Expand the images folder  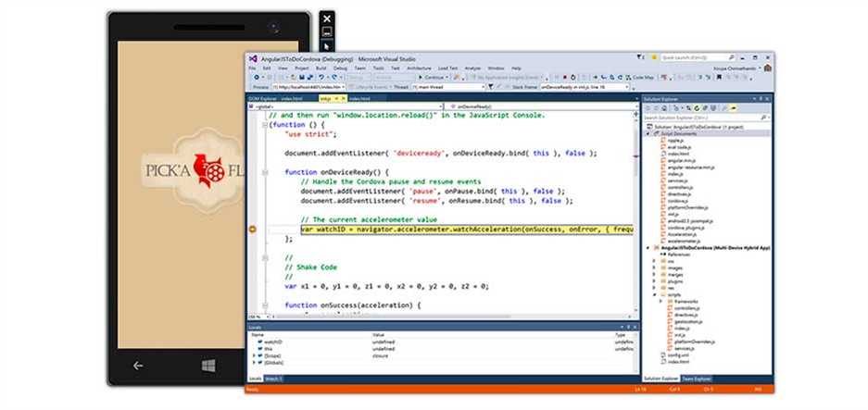[654, 267]
